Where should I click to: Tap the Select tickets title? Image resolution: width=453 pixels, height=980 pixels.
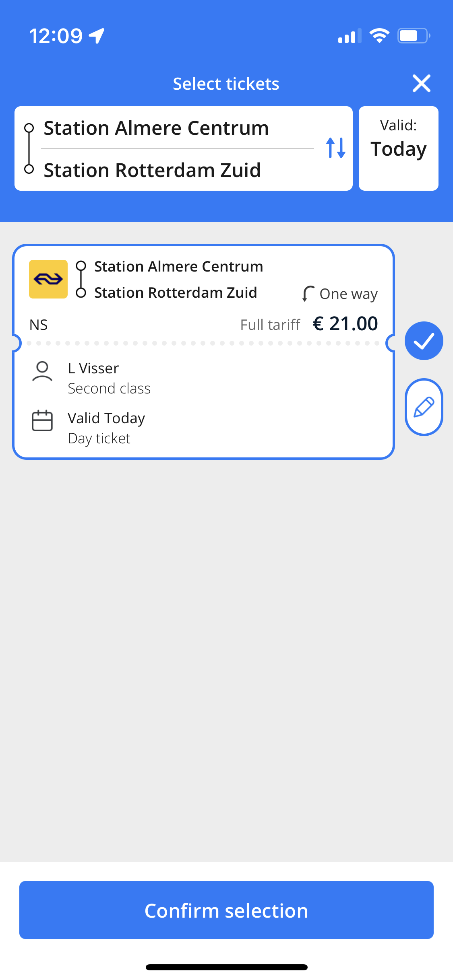pyautogui.click(x=226, y=84)
